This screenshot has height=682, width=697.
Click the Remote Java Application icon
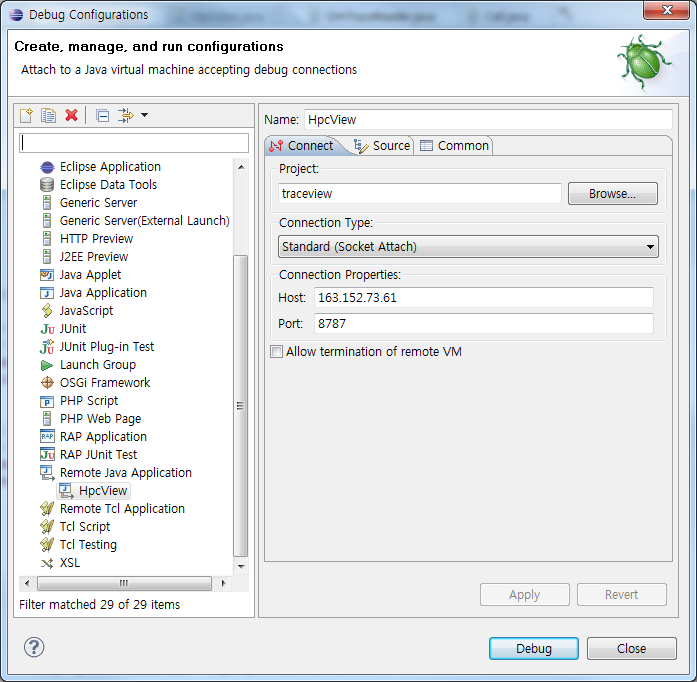(x=47, y=473)
